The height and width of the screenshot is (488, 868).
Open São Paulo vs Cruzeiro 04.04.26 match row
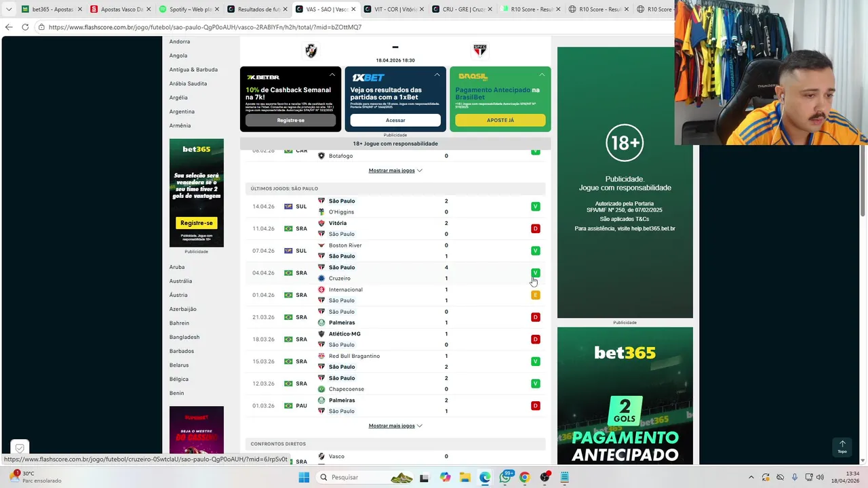click(395, 273)
